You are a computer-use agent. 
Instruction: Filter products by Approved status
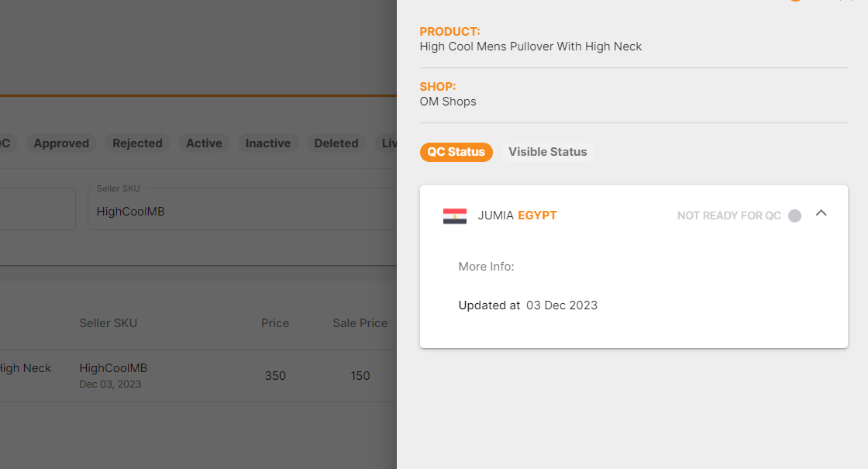point(61,143)
